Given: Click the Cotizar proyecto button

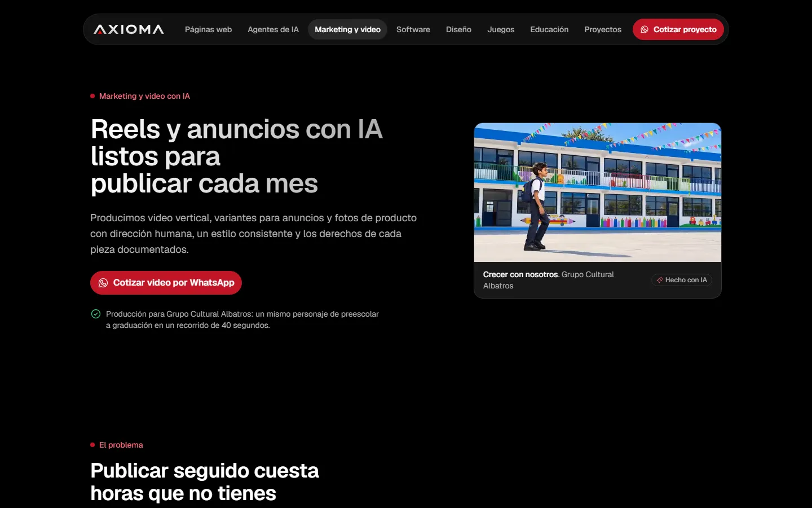Looking at the screenshot, I should click(x=678, y=29).
